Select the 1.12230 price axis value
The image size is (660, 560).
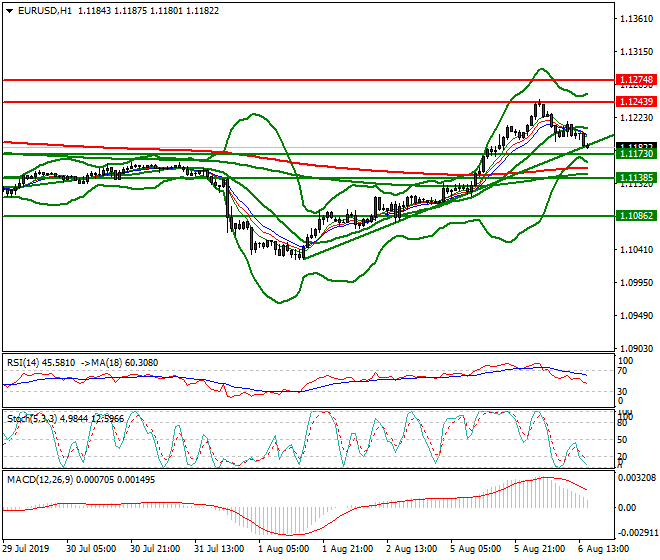tap(636, 117)
